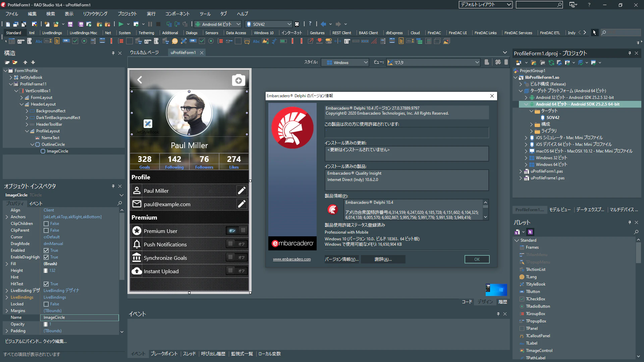Uncheck the HitTest property checkbox
The width and height of the screenshot is (644, 362).
click(46, 284)
